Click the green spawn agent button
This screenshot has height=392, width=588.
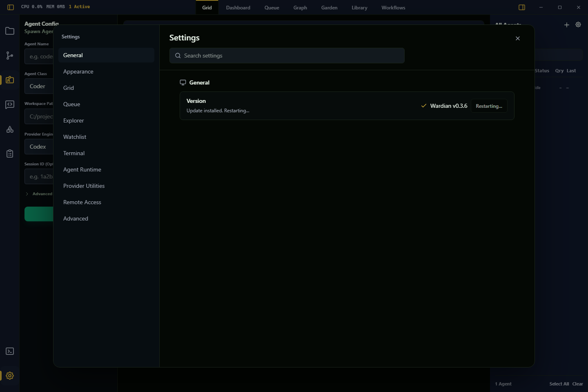coord(39,214)
